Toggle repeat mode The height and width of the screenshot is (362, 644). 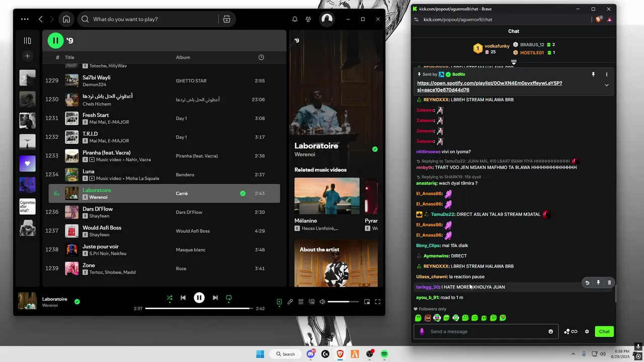228,298
